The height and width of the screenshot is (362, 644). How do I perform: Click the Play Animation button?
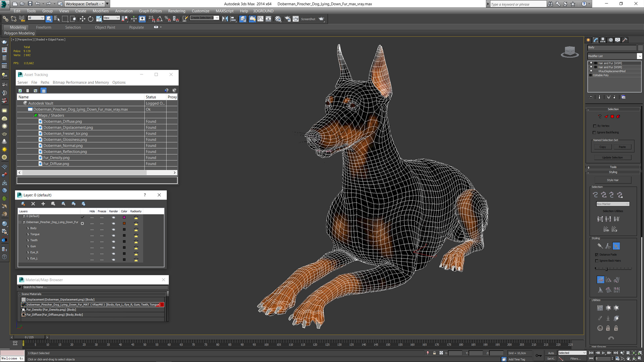coord(603,353)
